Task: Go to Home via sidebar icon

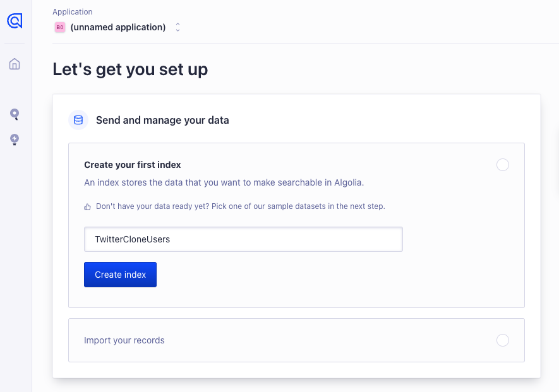Action: 15,64
